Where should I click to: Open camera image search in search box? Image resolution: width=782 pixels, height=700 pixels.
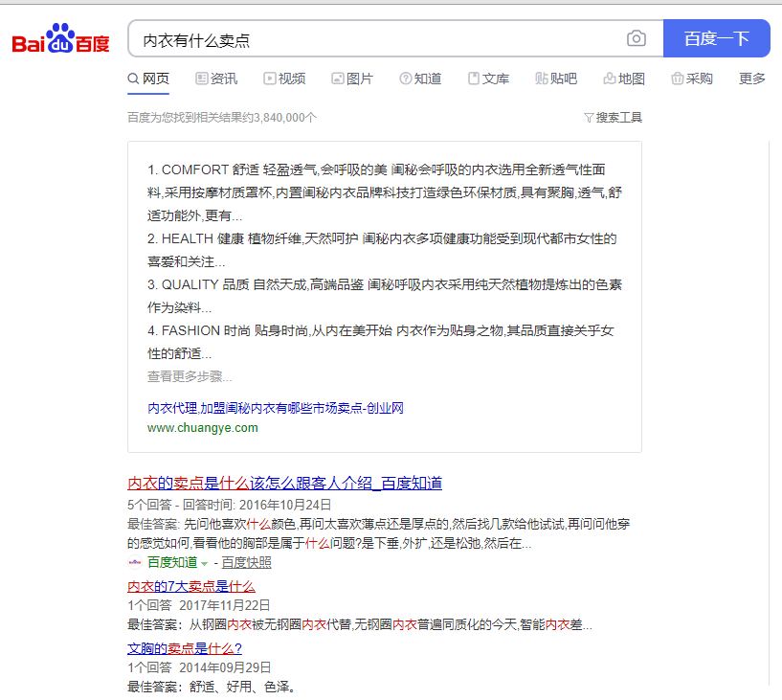[636, 38]
